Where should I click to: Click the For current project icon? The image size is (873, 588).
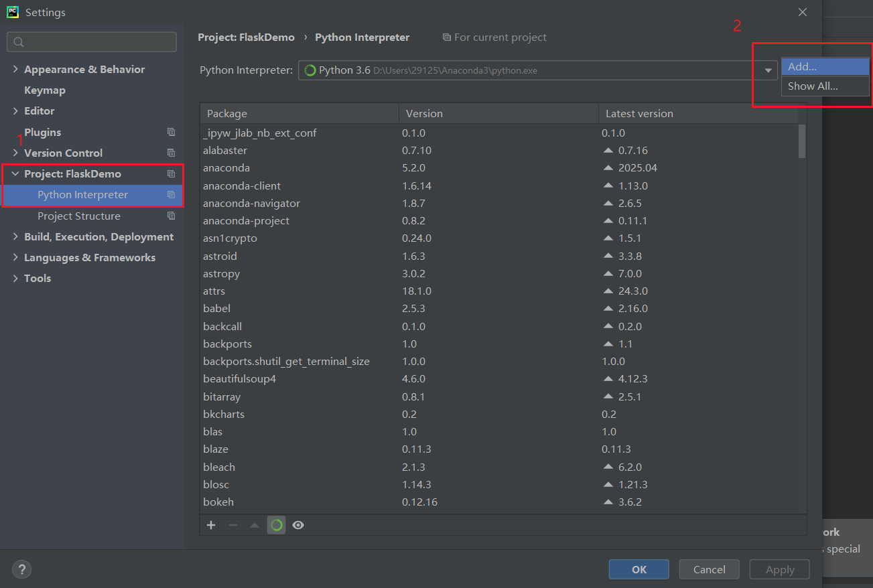447,38
